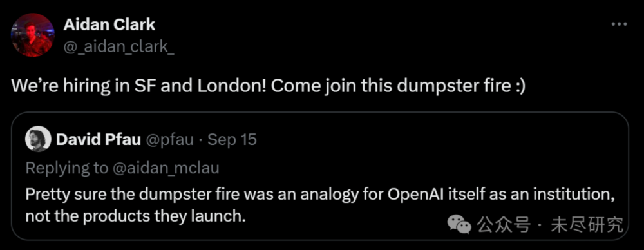Click David Pfau's small avatar
This screenshot has width=644, height=250.
point(38,139)
